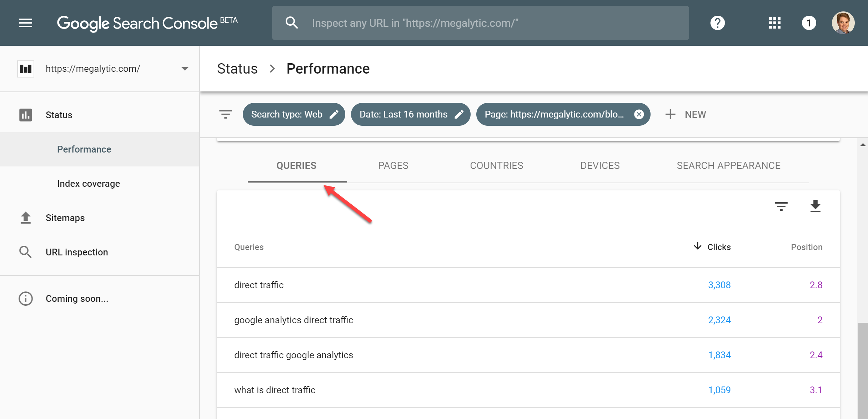Open the table filter rows icon
This screenshot has width=868, height=419.
[x=781, y=206]
